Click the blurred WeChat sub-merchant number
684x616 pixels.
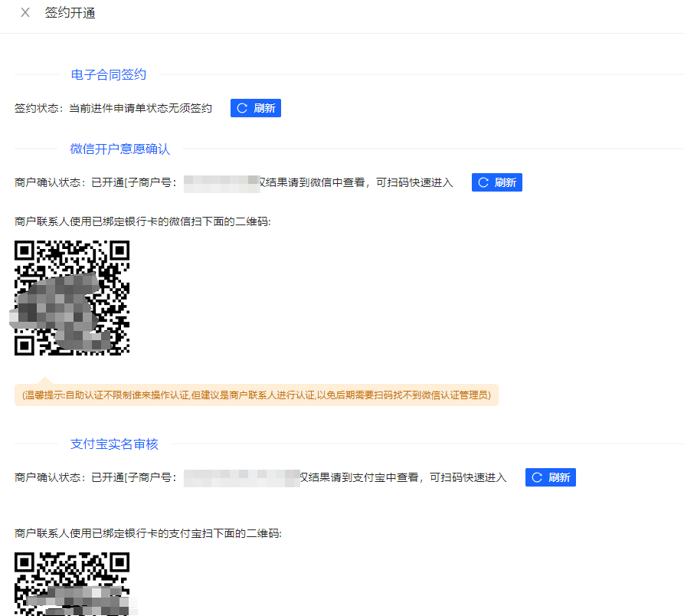[x=222, y=182]
